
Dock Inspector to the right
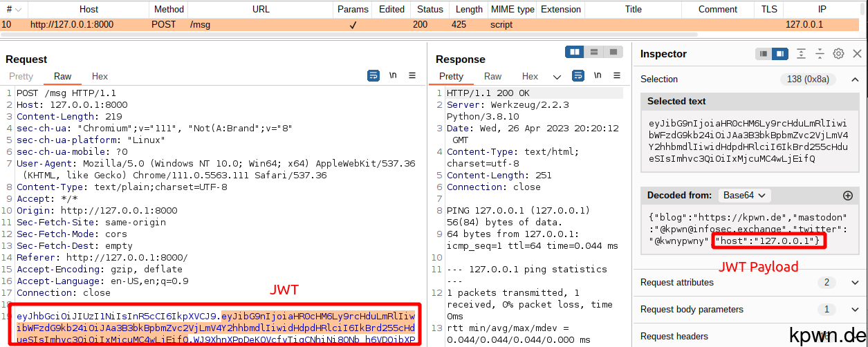point(780,54)
